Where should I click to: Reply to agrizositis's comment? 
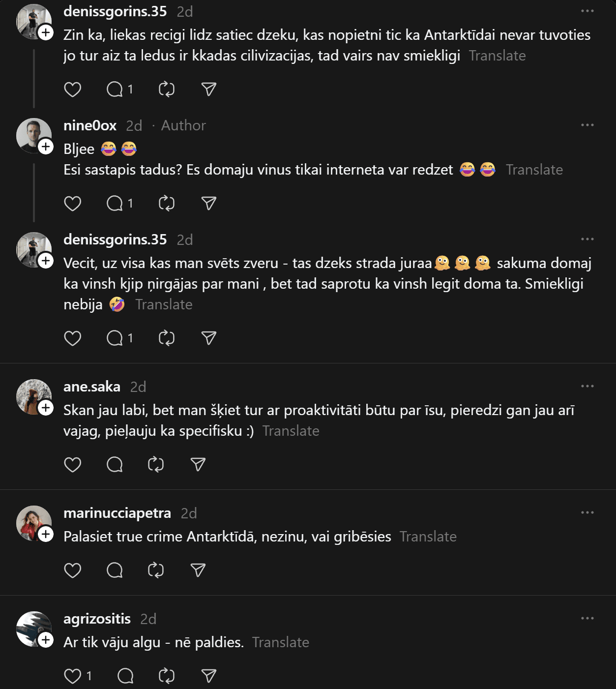pyautogui.click(x=126, y=676)
